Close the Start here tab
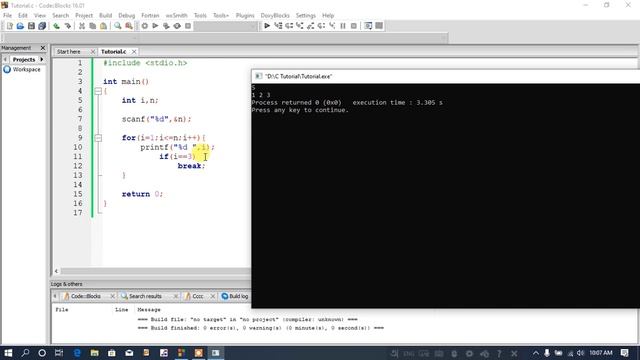640x360 pixels. coord(93,51)
